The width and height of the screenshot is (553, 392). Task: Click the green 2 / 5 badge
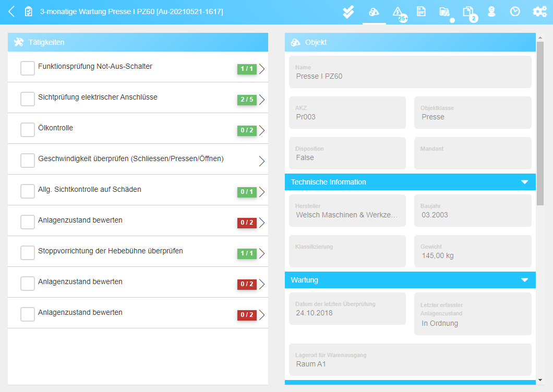pyautogui.click(x=247, y=100)
